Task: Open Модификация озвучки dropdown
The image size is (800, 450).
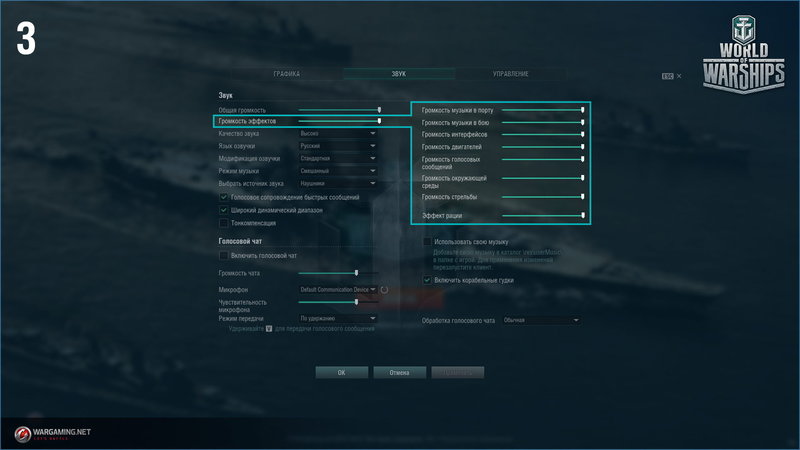Action: point(338,159)
